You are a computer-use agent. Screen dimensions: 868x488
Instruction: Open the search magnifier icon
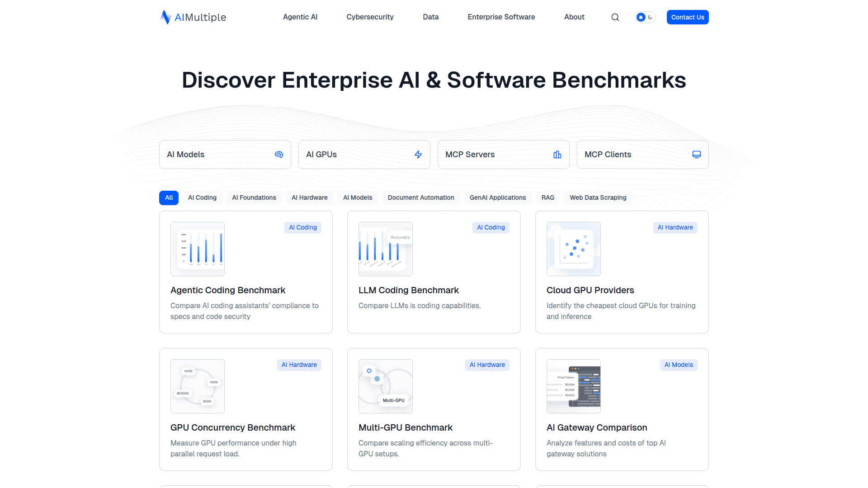pos(615,17)
